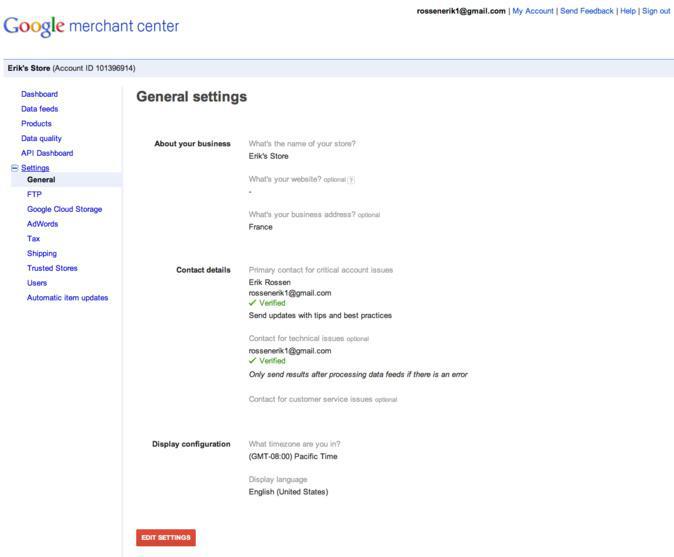Click the Sign out link

coord(656,11)
